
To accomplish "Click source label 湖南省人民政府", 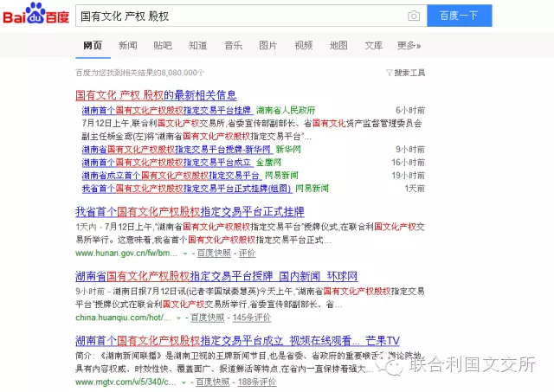I will click(286, 110).
